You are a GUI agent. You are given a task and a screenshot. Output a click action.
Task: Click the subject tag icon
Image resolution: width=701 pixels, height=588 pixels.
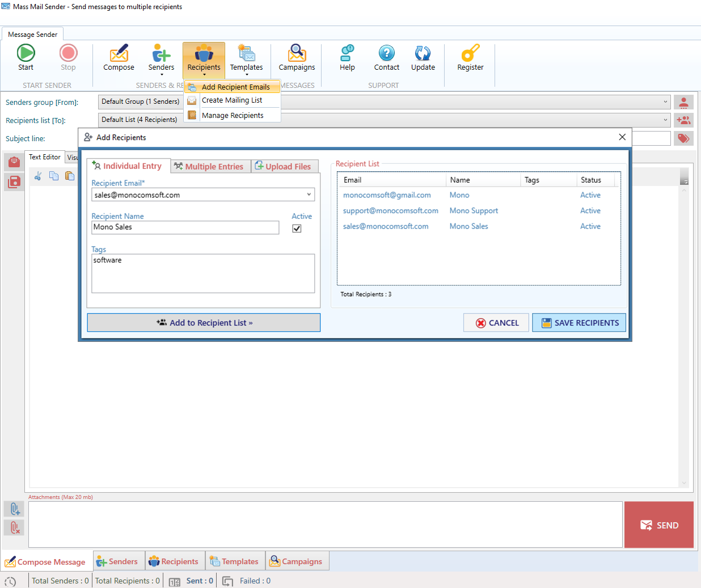[x=683, y=138]
